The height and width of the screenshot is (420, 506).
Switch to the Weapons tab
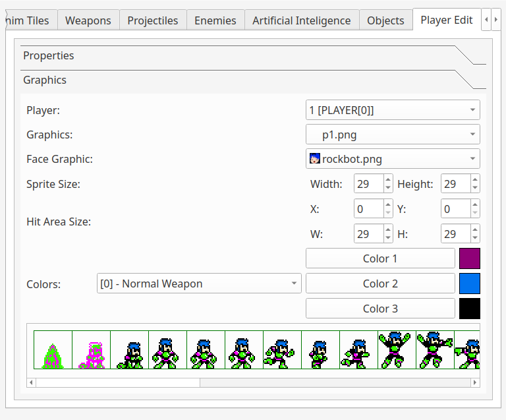pos(88,20)
